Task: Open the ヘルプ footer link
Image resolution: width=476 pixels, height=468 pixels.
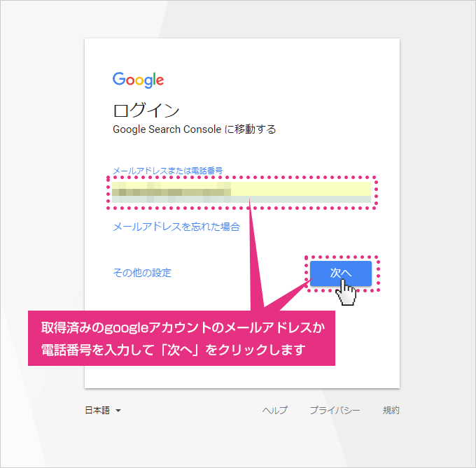Action: click(274, 411)
